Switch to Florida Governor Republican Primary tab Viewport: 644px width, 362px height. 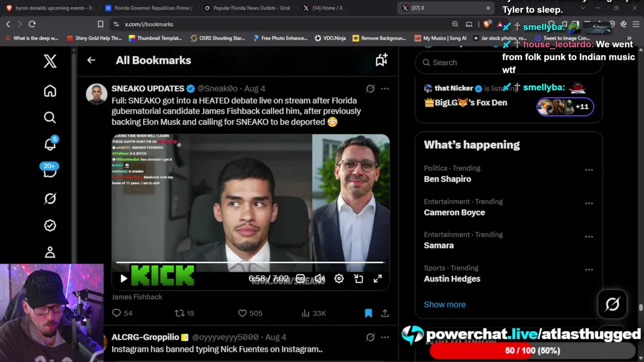pos(148,8)
